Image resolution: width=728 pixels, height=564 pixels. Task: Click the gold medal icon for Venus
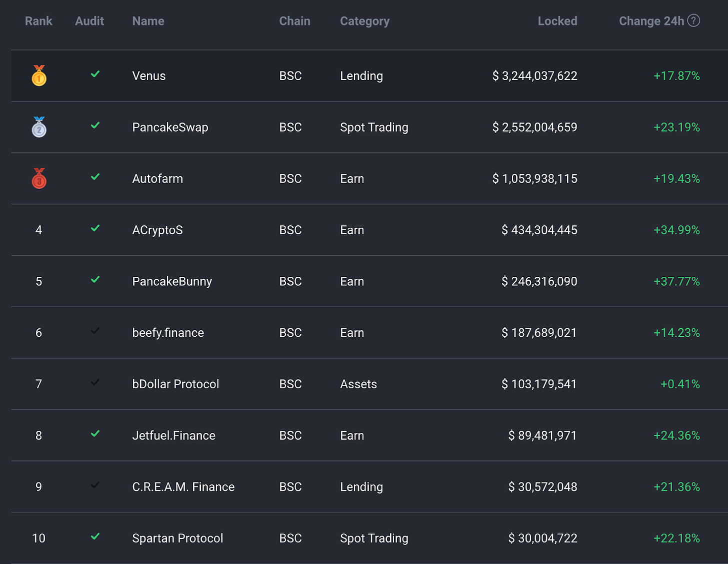click(x=39, y=76)
